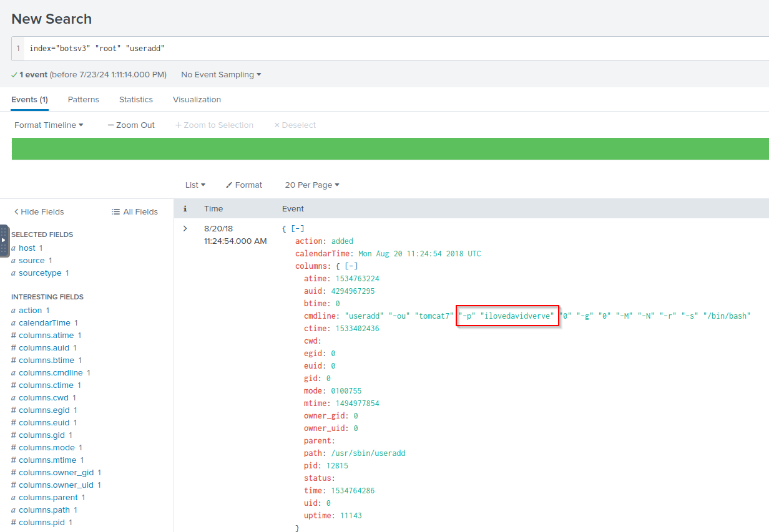Image resolution: width=769 pixels, height=532 pixels.
Task: Switch to the Statistics tab
Action: [x=136, y=100]
